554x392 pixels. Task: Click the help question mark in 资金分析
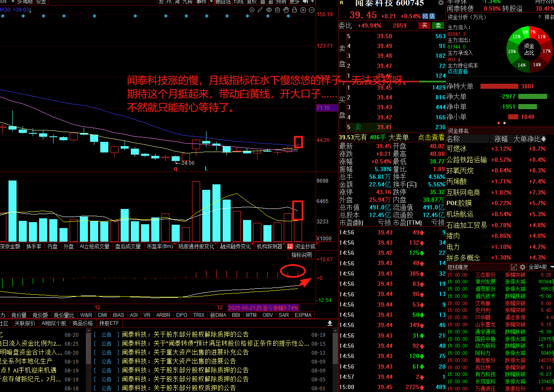[x=540, y=17]
